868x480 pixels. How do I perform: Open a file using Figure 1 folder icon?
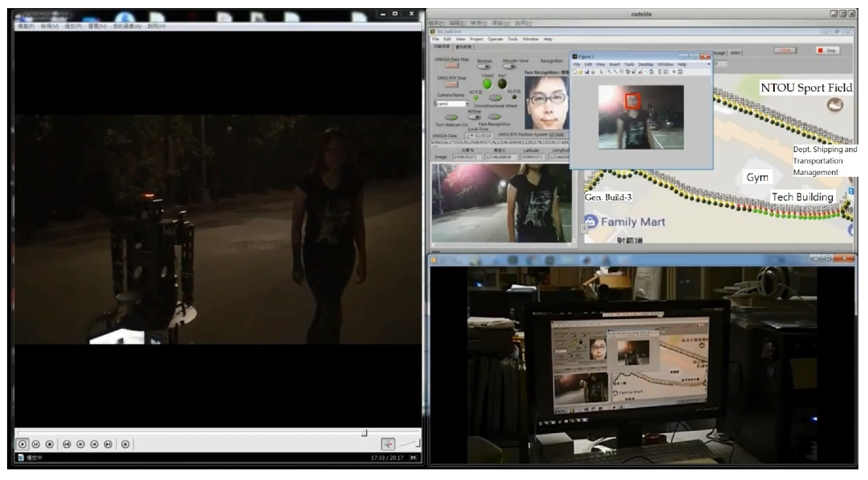coord(581,72)
